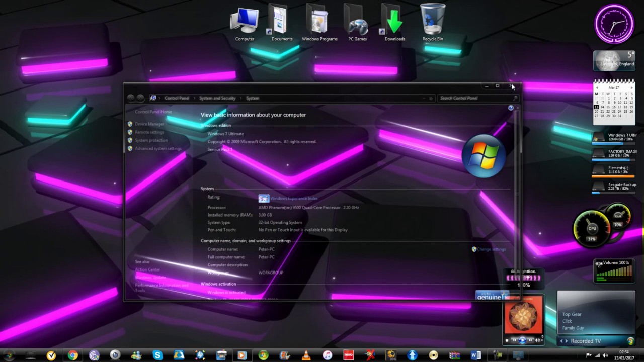644x362 pixels.
Task: Click the volume speaker in the system tray
Action: tap(605, 355)
